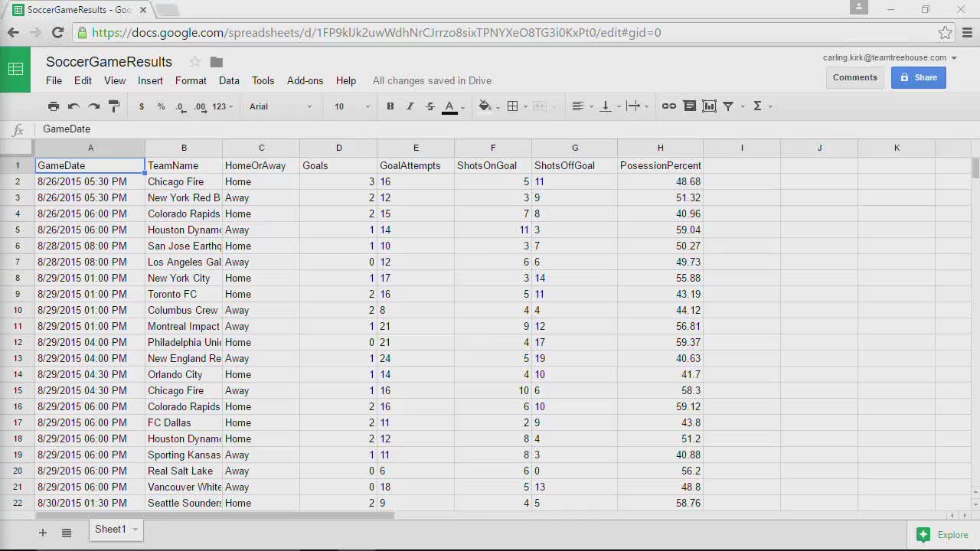
Task: Toggle strikethrough formatting
Action: (429, 106)
